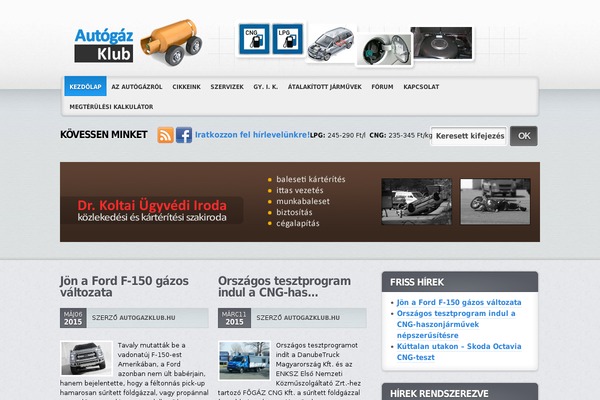The width and height of the screenshot is (600, 400).
Task: Click the LPG: 245-290 Ft/l price text
Action: coord(338,135)
